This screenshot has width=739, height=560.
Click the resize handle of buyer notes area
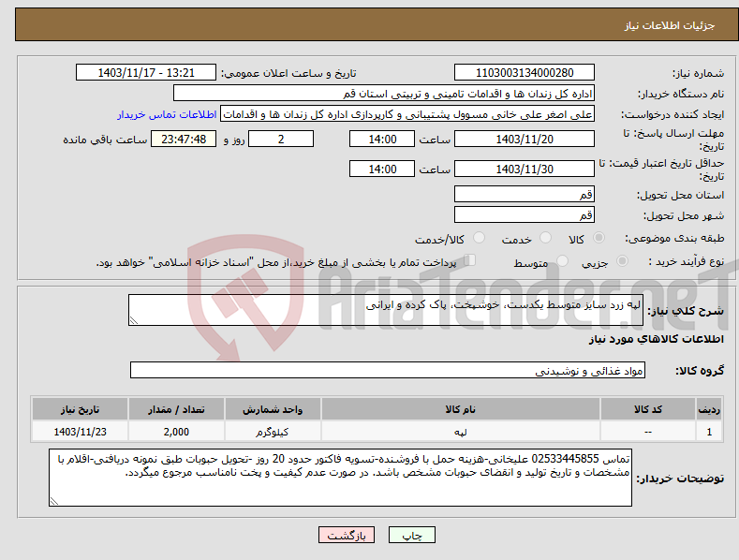[53, 502]
